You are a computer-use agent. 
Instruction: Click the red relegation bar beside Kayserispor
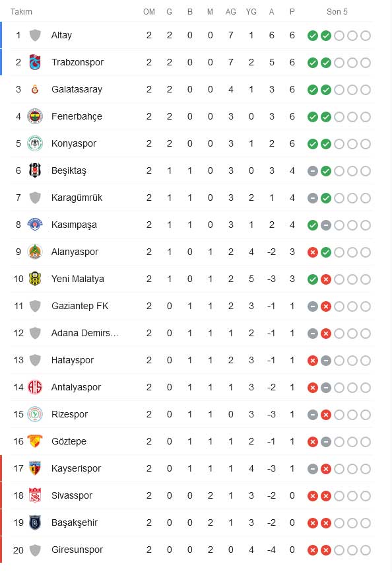tap(2, 468)
